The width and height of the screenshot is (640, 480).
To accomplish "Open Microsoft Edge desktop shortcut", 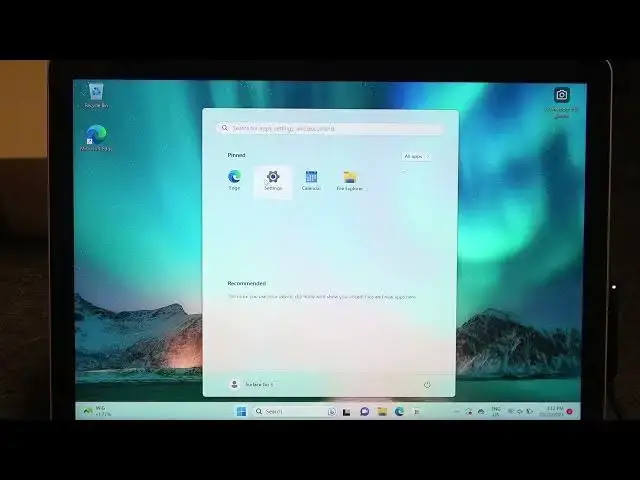I will (96, 138).
